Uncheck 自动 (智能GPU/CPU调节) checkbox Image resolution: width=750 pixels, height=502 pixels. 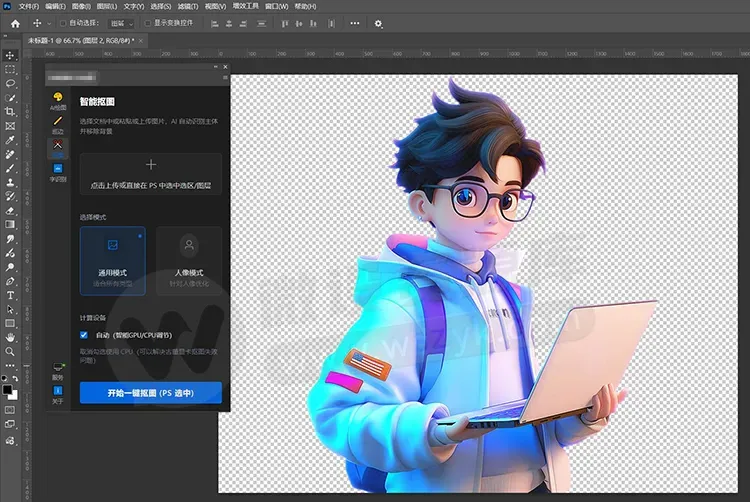tap(84, 335)
